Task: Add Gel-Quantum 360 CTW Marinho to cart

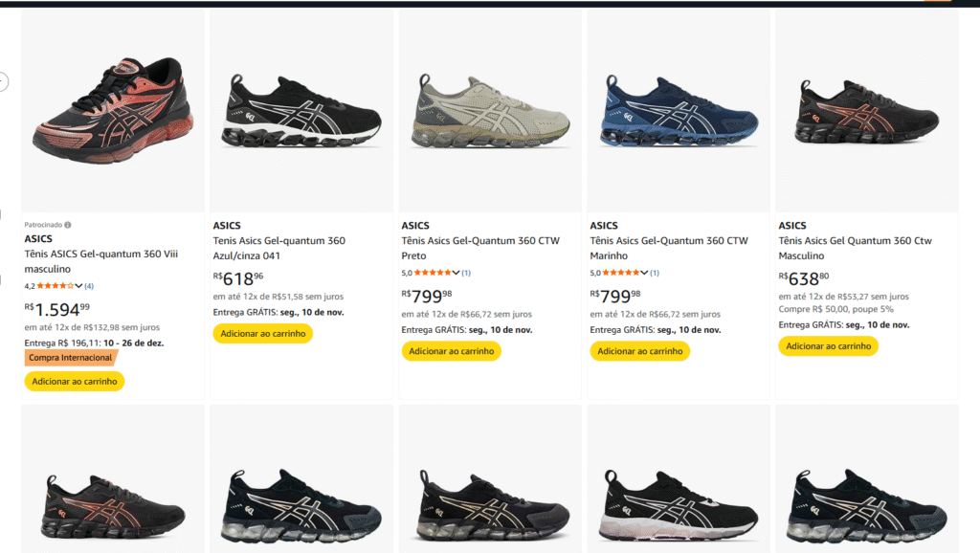Action: [x=640, y=351]
